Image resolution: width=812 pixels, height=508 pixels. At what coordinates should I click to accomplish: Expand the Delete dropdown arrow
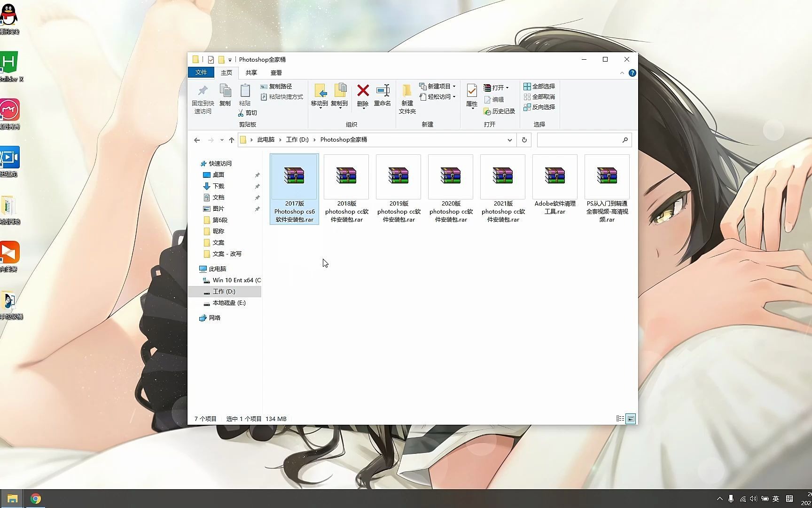tap(363, 109)
